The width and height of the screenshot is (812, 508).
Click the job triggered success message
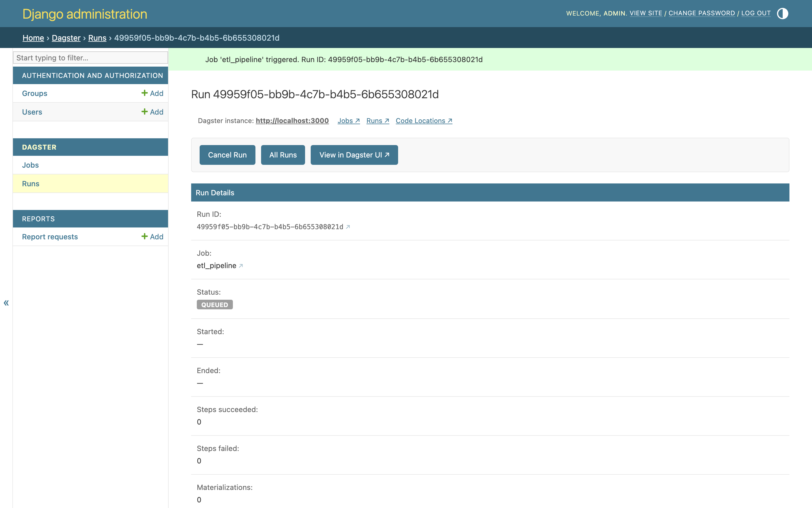click(344, 60)
